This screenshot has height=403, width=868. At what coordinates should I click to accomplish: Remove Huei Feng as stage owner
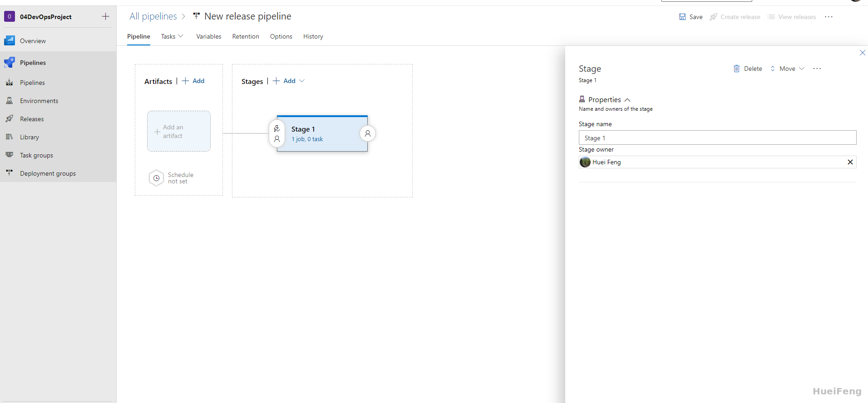850,162
